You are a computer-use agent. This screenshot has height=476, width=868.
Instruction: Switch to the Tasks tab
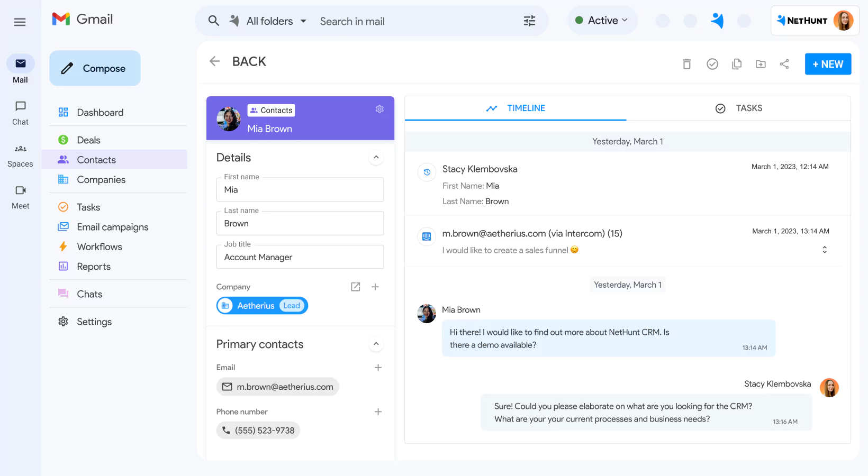click(748, 108)
